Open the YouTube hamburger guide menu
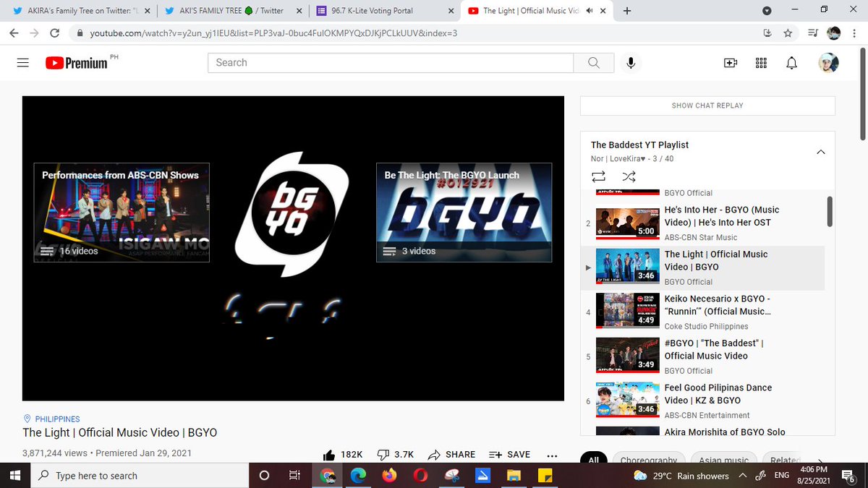The width and height of the screenshot is (868, 488). click(x=22, y=63)
